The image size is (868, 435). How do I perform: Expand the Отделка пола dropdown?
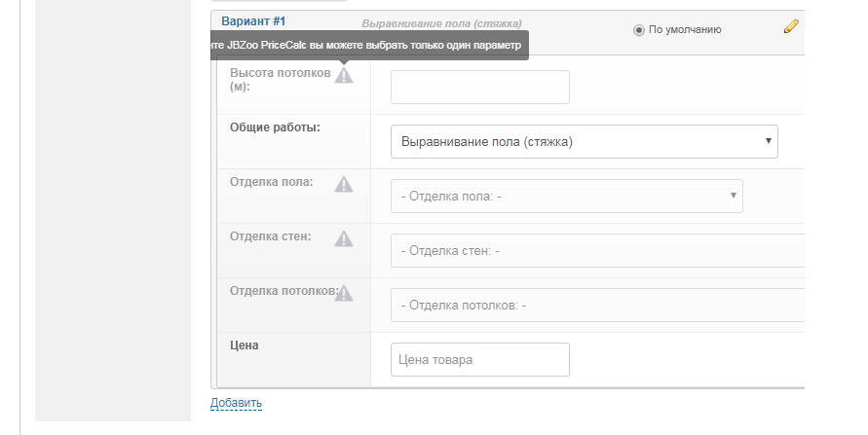[x=566, y=196]
